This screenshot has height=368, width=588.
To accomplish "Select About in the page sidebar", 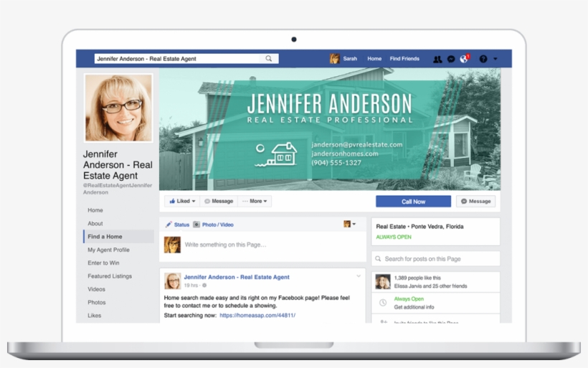I will tap(95, 223).
